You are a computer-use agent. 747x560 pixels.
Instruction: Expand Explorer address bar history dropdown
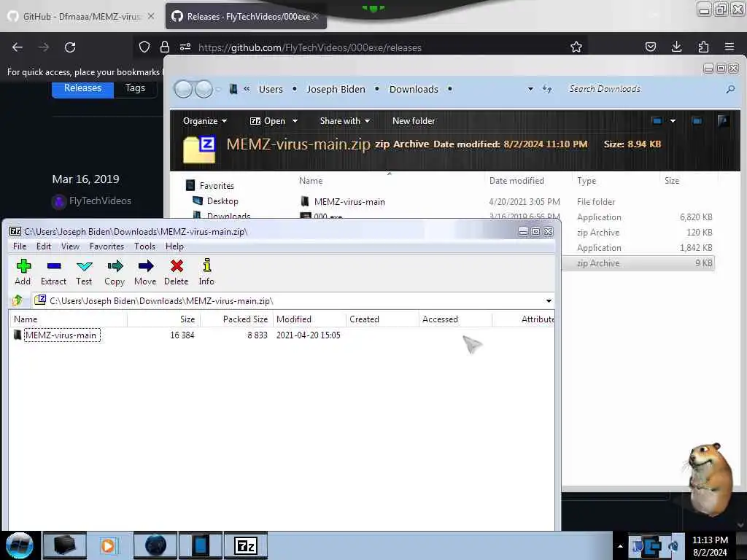530,89
